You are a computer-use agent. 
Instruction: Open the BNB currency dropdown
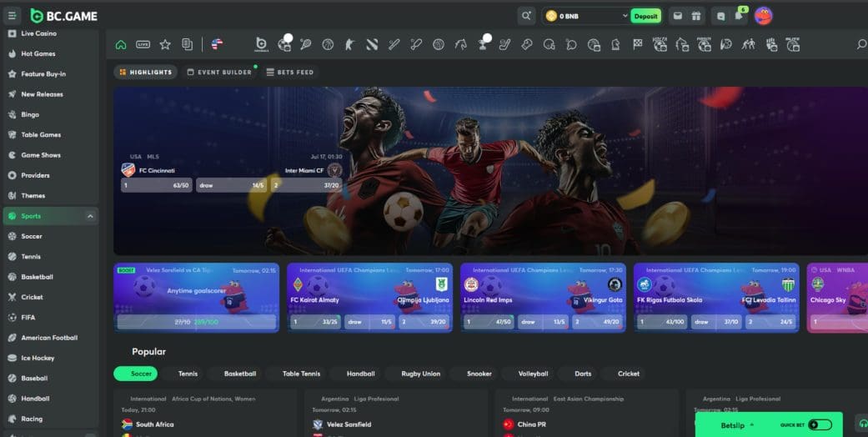tap(625, 16)
